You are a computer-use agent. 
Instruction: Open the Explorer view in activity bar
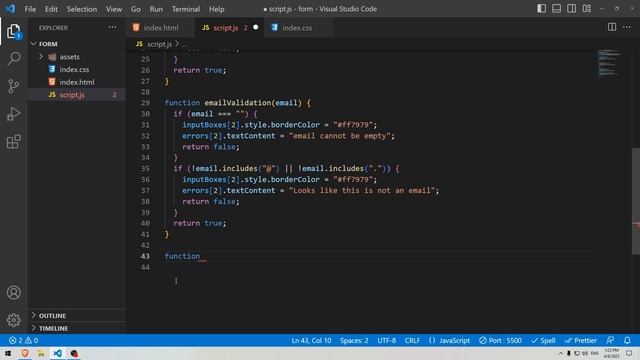tap(13, 31)
